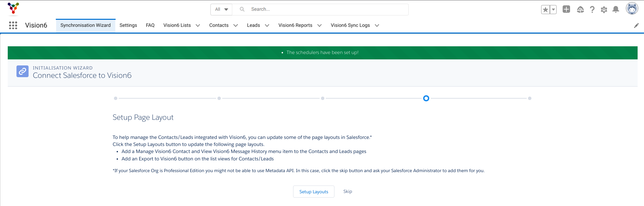Expand the Vision6 Lists chevron menu
644x206 pixels.
(x=198, y=25)
